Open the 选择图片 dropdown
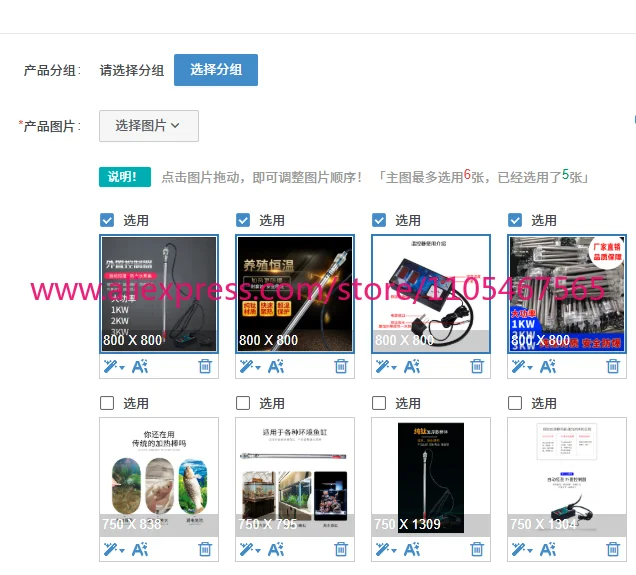 (x=149, y=126)
